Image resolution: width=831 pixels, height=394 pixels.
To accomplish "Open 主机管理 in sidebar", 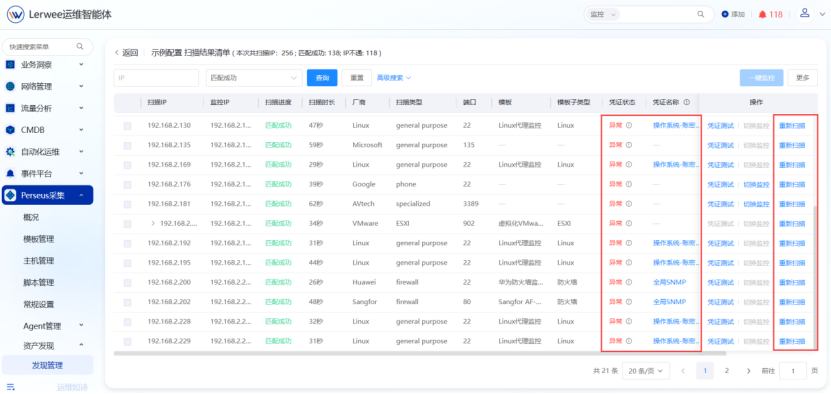I will [x=39, y=260].
